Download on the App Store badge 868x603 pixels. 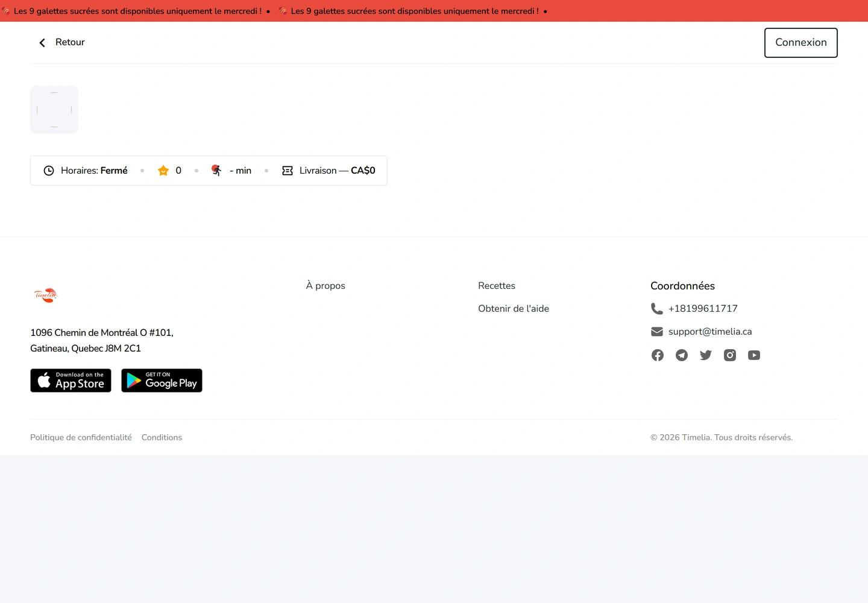click(x=71, y=380)
